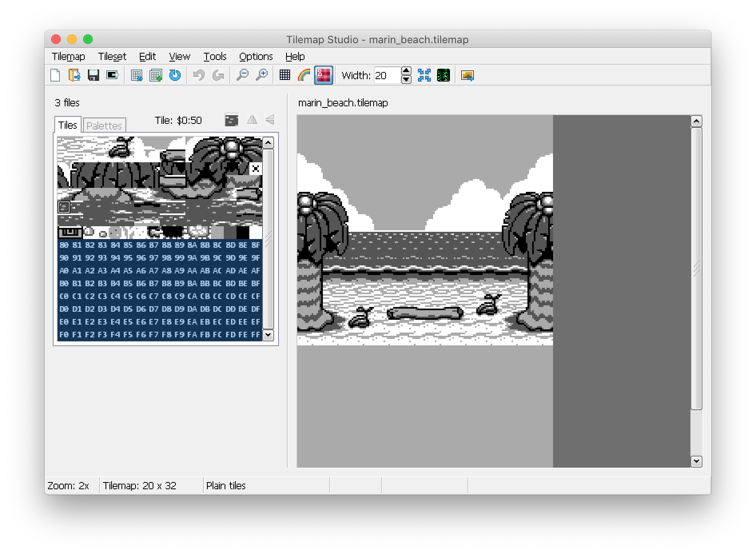The image size is (756, 554).
Task: Increase the Width with the up arrow
Action: (406, 71)
